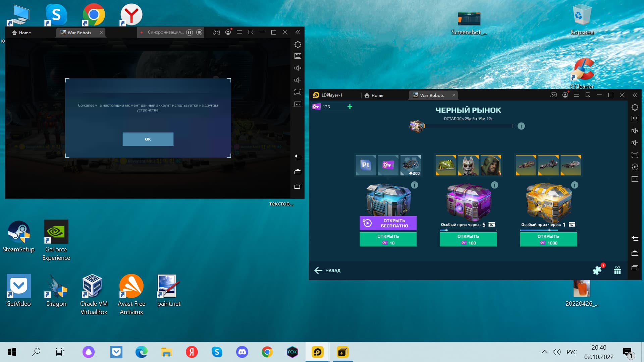Show info for the blue chest
The height and width of the screenshot is (362, 644).
click(415, 185)
